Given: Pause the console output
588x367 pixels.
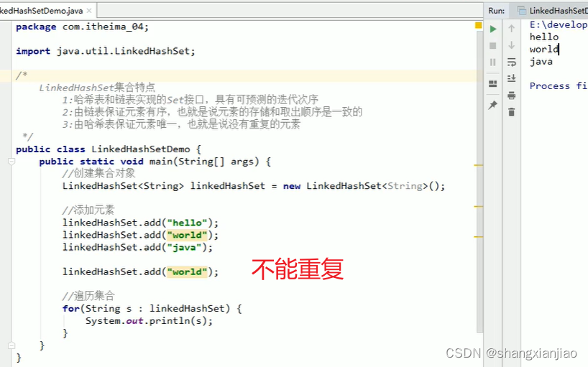Looking at the screenshot, I should 493,62.
